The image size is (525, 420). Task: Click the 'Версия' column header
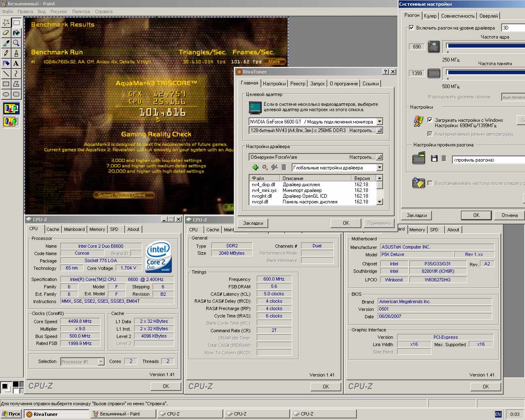point(364,178)
